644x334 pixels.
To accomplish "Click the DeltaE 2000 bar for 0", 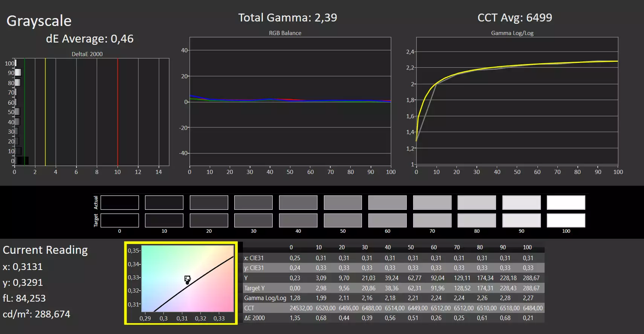I will 21,161.
